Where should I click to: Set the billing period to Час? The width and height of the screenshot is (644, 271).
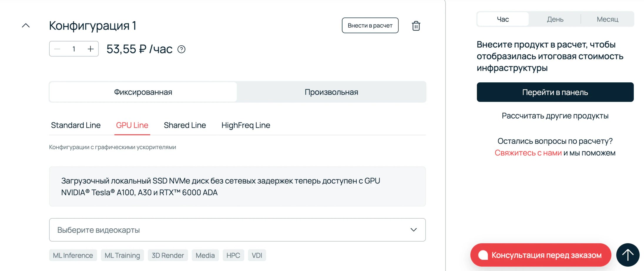[503, 19]
